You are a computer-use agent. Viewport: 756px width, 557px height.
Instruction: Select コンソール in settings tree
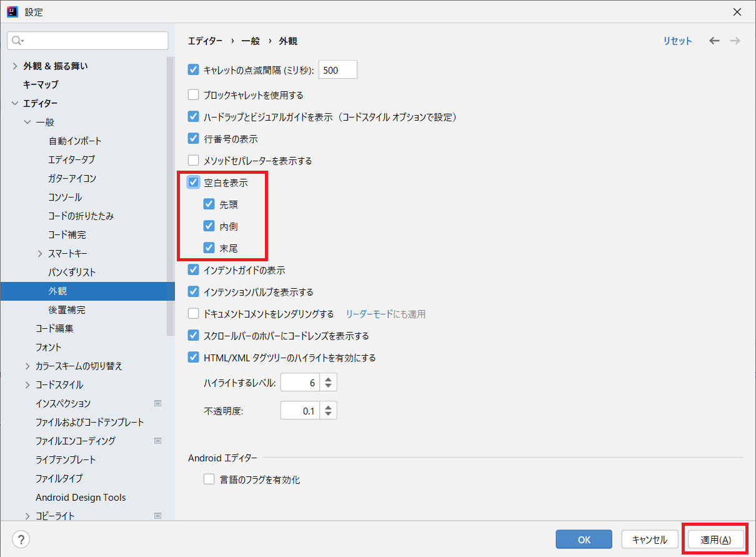pos(65,197)
